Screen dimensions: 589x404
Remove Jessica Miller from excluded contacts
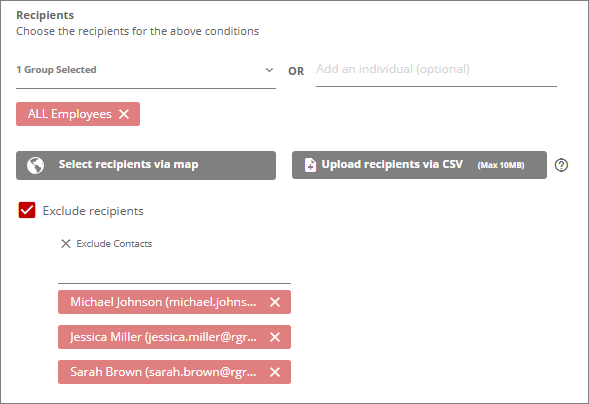click(x=275, y=337)
